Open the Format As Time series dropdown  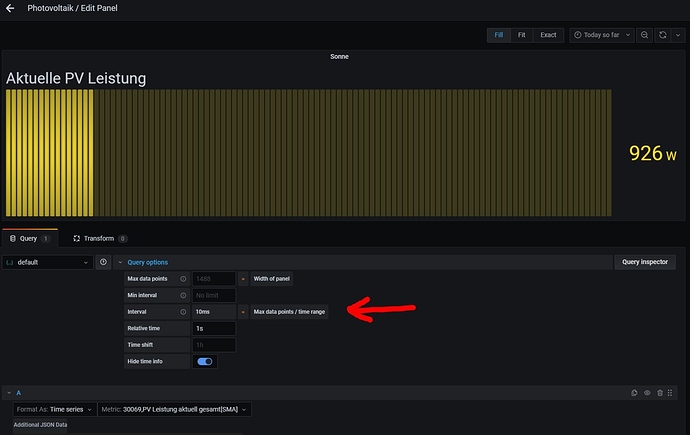[x=54, y=409]
